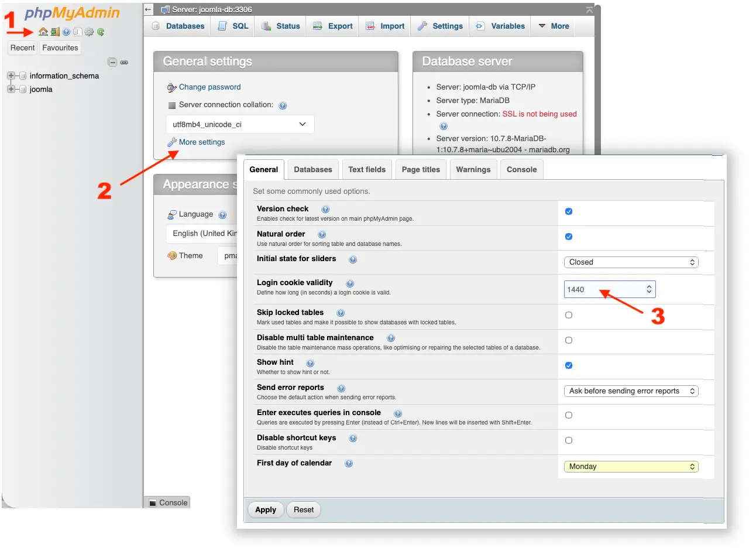Image resolution: width=756 pixels, height=558 pixels.
Task: Open the Variables tab
Action: pos(500,26)
